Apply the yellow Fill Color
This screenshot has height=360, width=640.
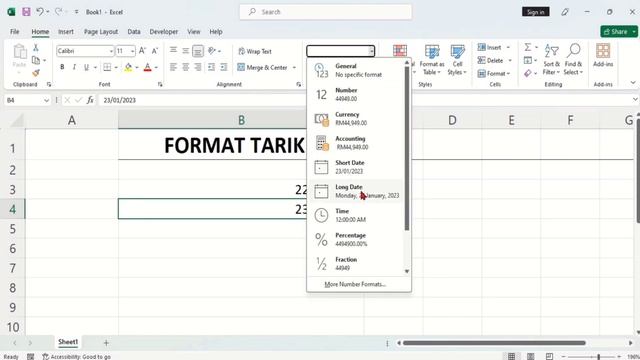tap(129, 67)
